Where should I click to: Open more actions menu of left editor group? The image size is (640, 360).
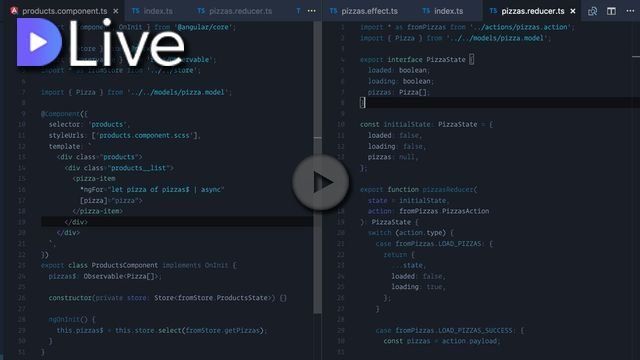[x=311, y=11]
